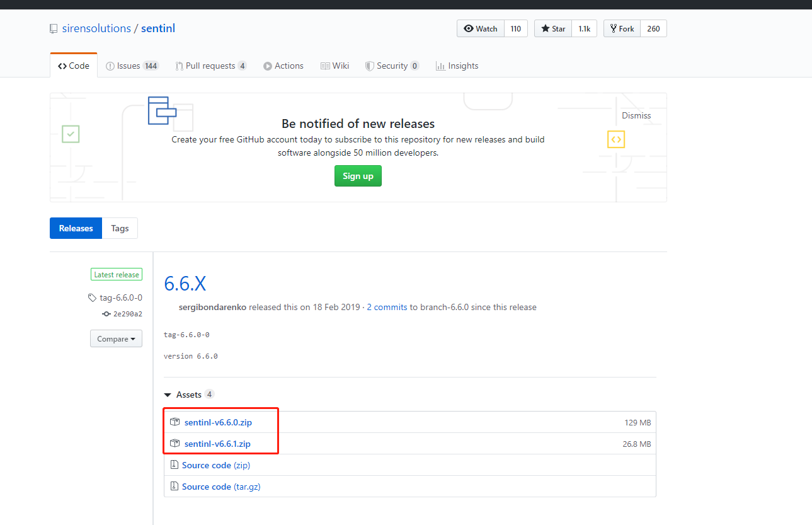Fork the repository
This screenshot has height=525, width=812.
click(x=622, y=28)
